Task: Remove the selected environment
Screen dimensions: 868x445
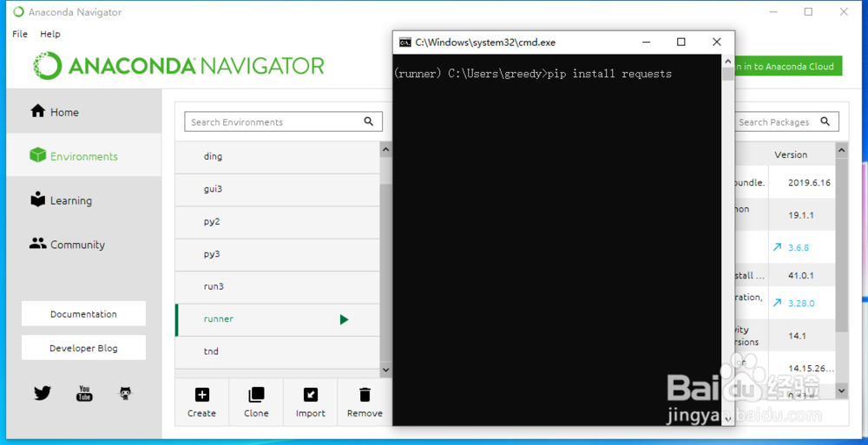Action: point(365,402)
